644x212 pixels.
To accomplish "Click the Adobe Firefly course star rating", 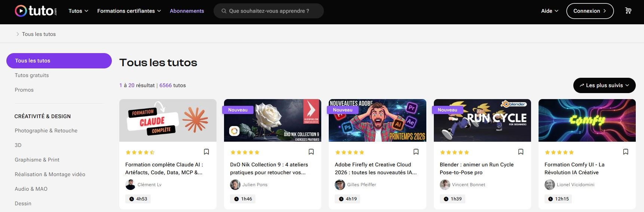I will (x=350, y=152).
